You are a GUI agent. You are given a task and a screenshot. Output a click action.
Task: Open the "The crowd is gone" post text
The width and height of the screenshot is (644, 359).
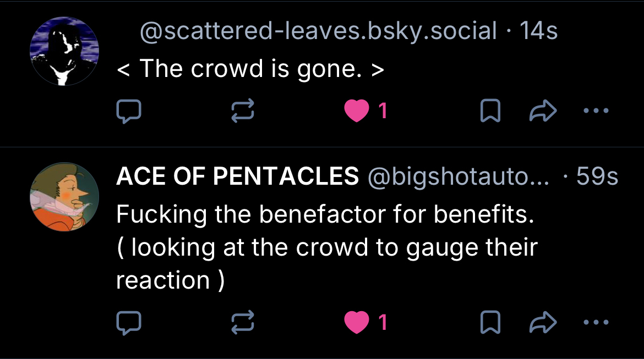pyautogui.click(x=250, y=69)
